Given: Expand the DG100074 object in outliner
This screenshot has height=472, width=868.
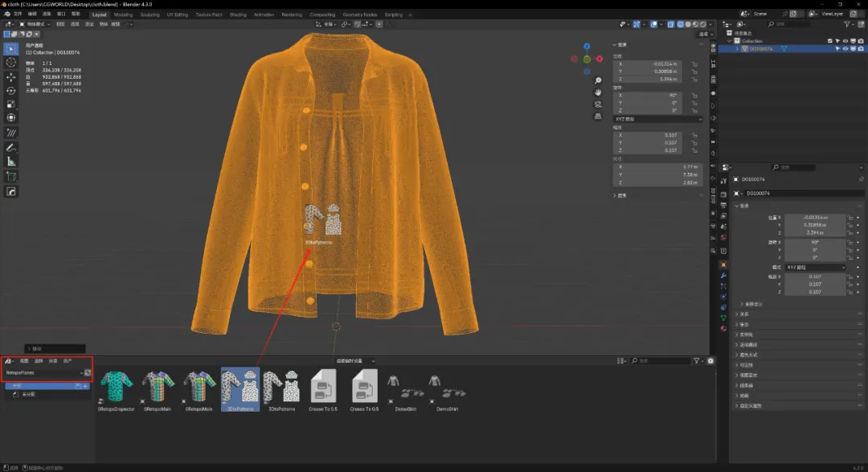Looking at the screenshot, I should (x=738, y=49).
